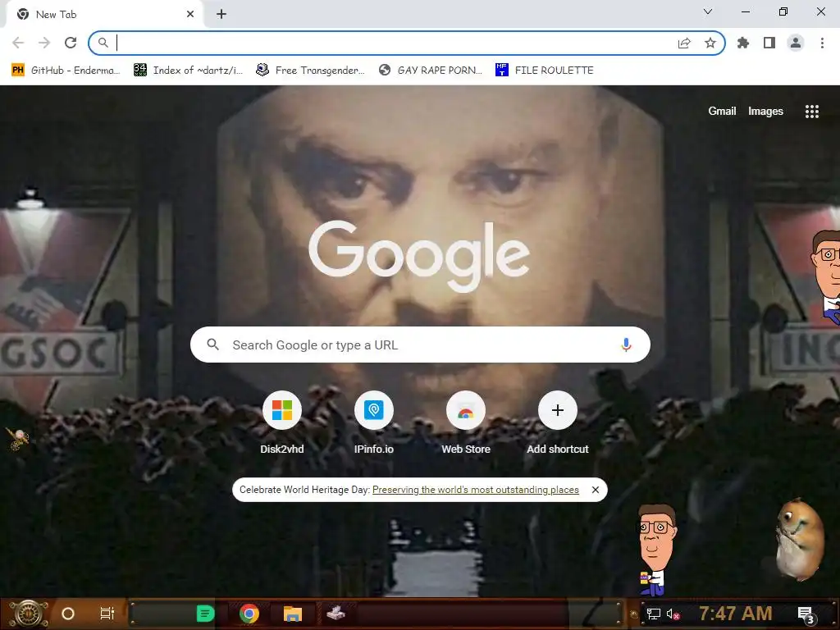Open a new tab with the plus button
This screenshot has width=840, height=630.
(221, 15)
